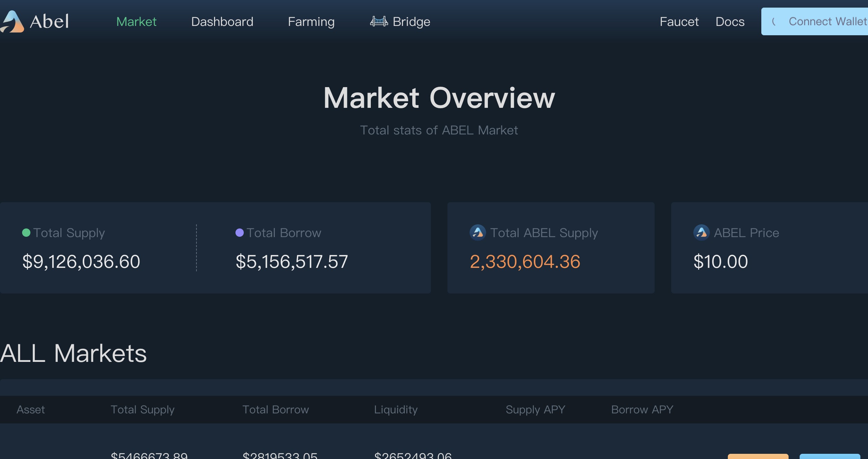Sort by Borrow APY column
The height and width of the screenshot is (459, 868).
[x=642, y=410]
